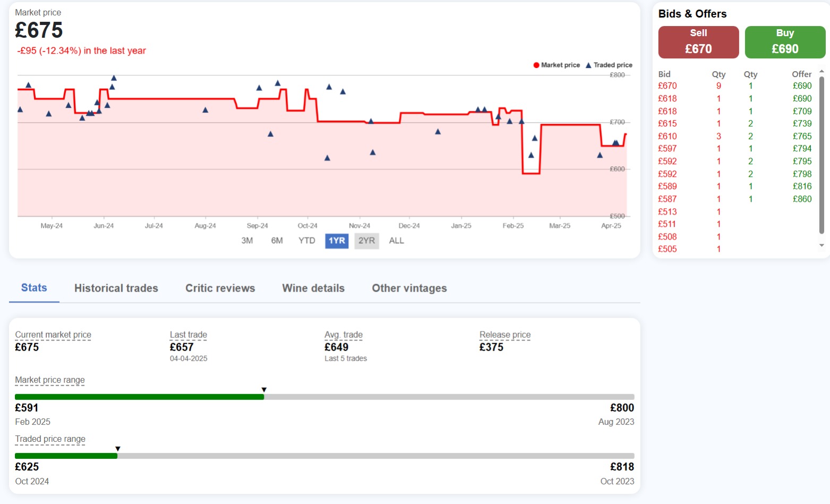This screenshot has height=504, width=830.
Task: Click the £816 offer price
Action: 802,186
